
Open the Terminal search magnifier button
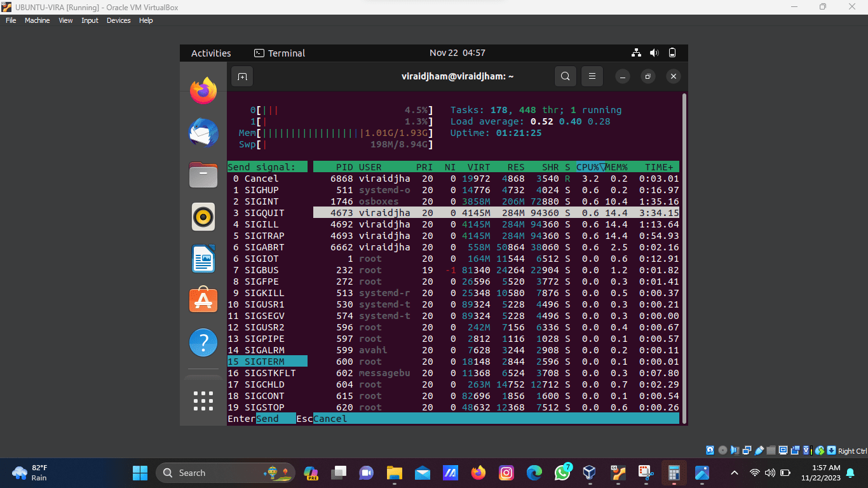click(x=565, y=76)
